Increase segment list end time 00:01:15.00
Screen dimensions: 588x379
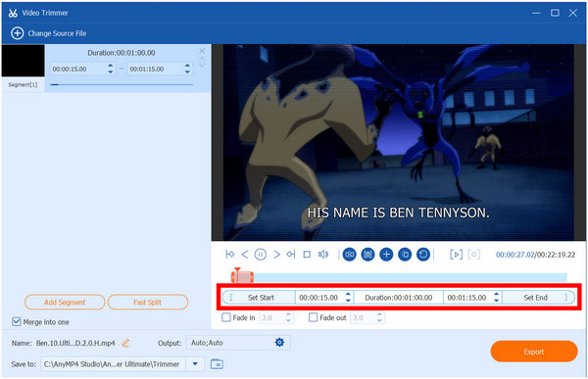[x=187, y=66]
